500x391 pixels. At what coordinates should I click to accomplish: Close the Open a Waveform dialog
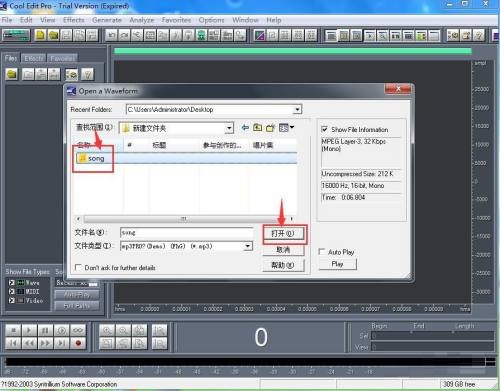tap(398, 89)
